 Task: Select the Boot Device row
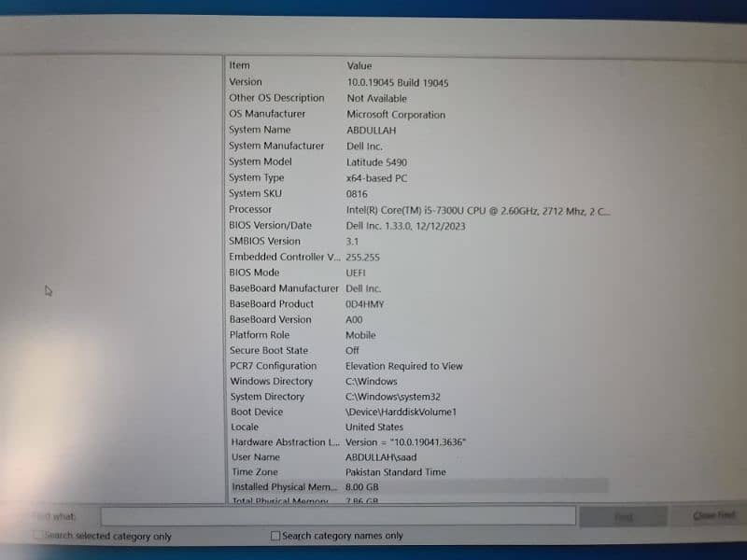[257, 412]
